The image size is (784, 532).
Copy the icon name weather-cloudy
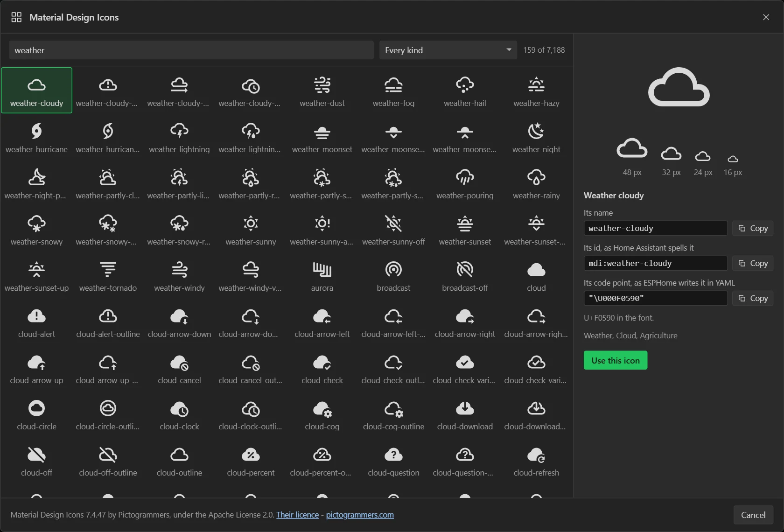753,228
